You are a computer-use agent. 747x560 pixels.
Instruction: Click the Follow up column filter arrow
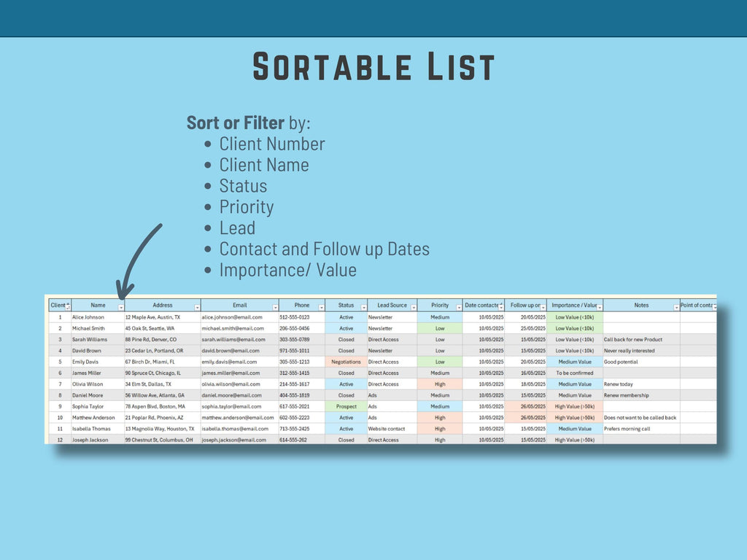543,308
